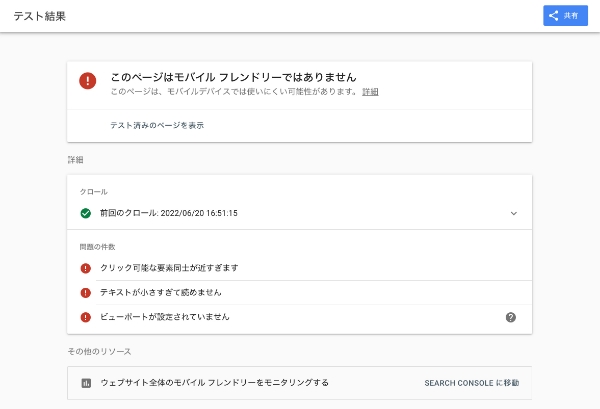Open the help question mark icon in the viewport row
Image resolution: width=600 pixels, height=409 pixels.
[510, 317]
